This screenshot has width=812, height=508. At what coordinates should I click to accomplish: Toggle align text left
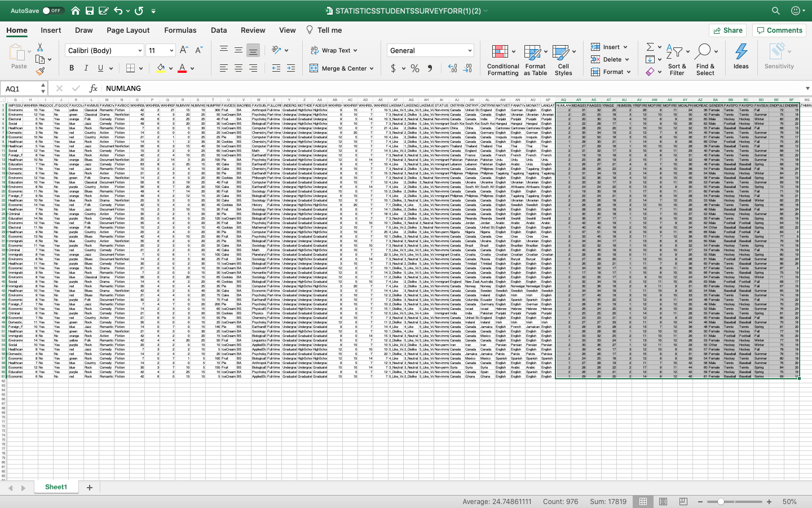coord(224,68)
